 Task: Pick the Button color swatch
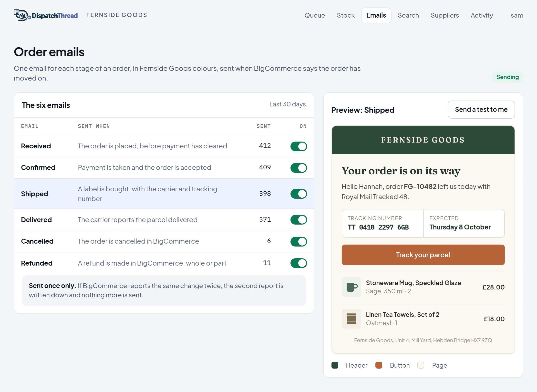(x=379, y=365)
